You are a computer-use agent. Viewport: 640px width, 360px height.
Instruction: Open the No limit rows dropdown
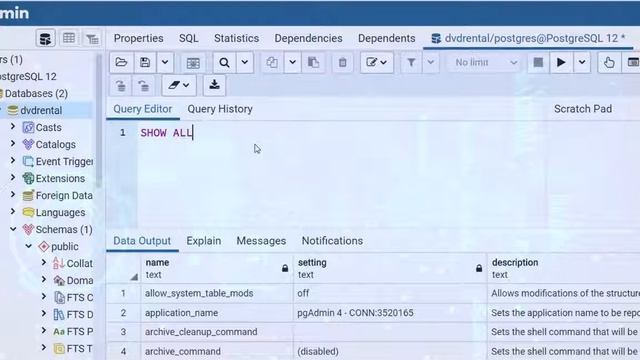click(x=484, y=62)
